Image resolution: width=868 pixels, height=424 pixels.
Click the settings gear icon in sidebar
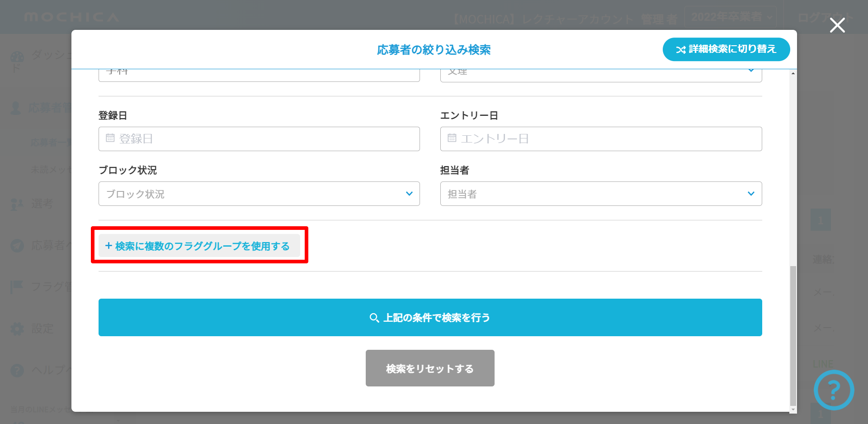click(17, 329)
